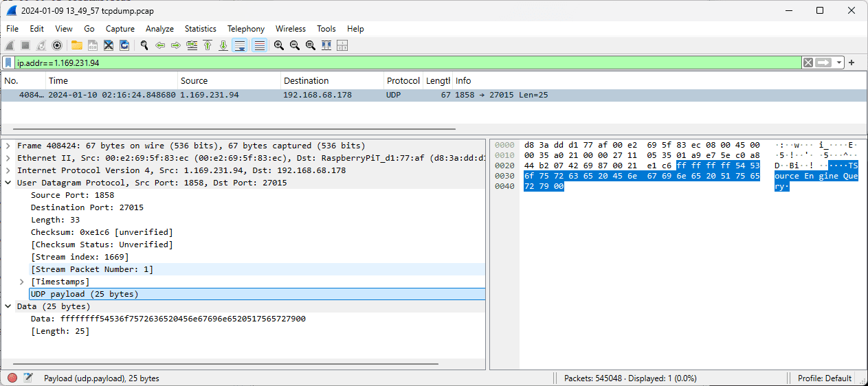Sort packets by Time column header
868x386 pixels.
coord(111,81)
